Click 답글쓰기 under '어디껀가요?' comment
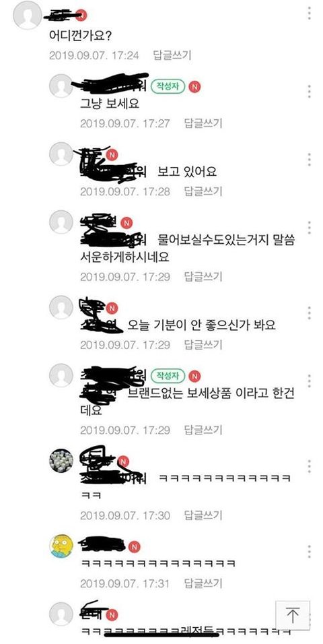 [x=172, y=55]
